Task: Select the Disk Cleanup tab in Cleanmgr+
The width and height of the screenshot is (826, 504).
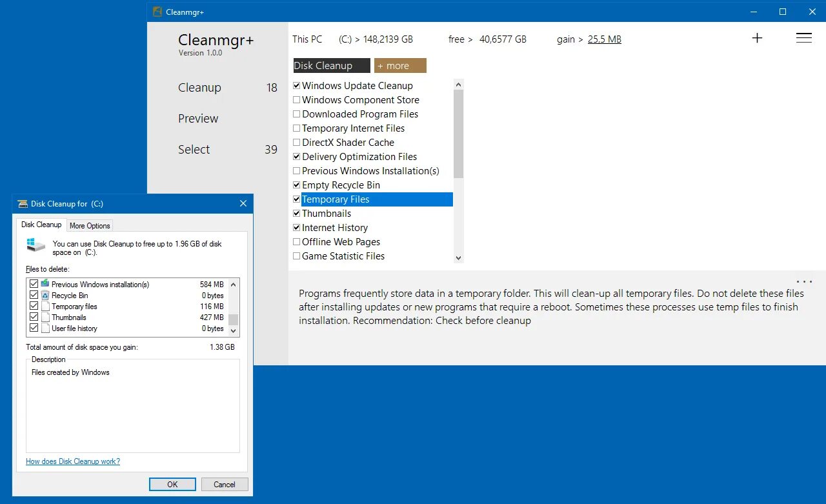Action: (332, 65)
